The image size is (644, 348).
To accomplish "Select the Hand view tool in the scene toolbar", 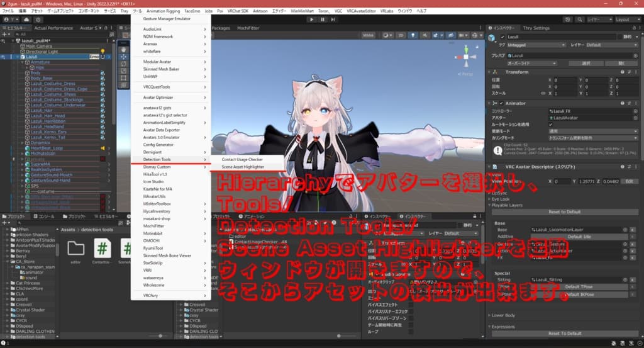I will (x=124, y=50).
